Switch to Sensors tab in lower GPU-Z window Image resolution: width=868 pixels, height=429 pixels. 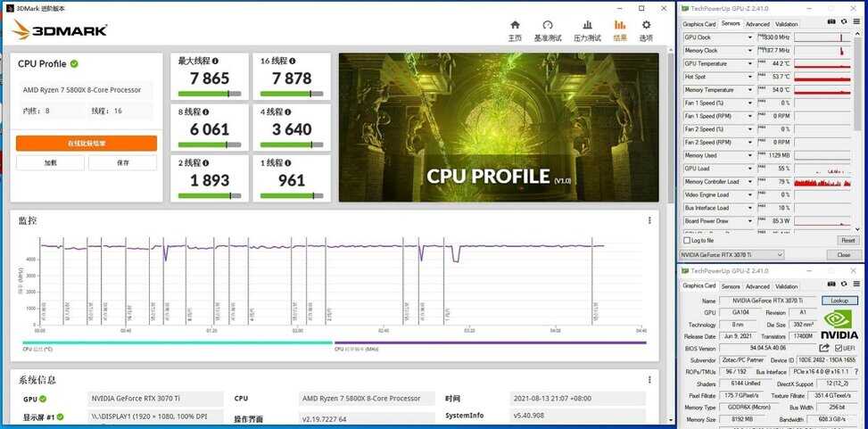coord(730,286)
